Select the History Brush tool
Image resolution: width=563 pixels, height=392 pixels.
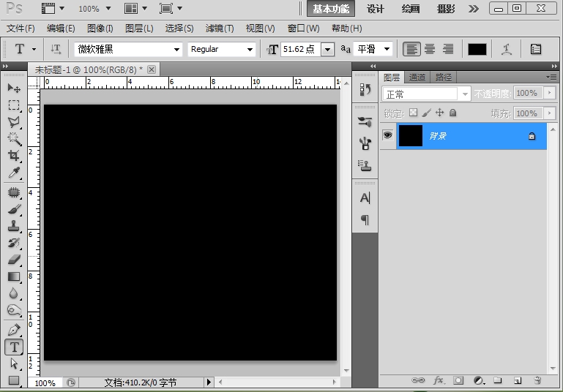click(x=14, y=243)
